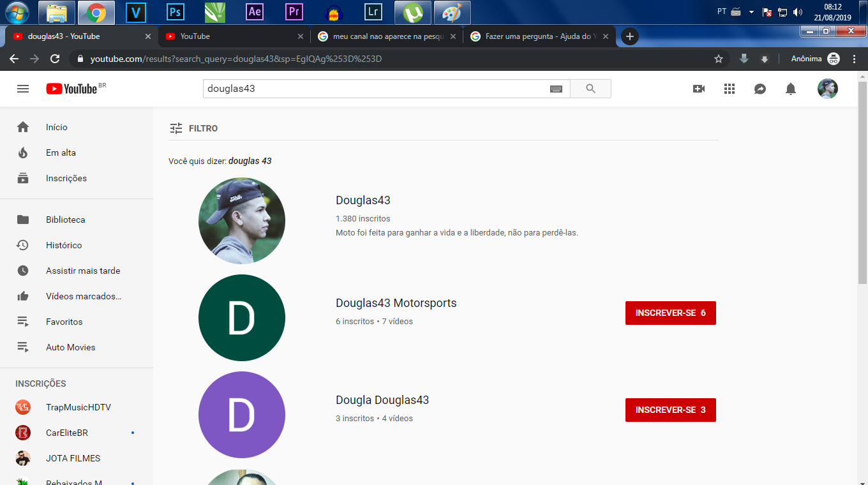
Task: Open Chrome three-dot menu
Action: (855, 59)
